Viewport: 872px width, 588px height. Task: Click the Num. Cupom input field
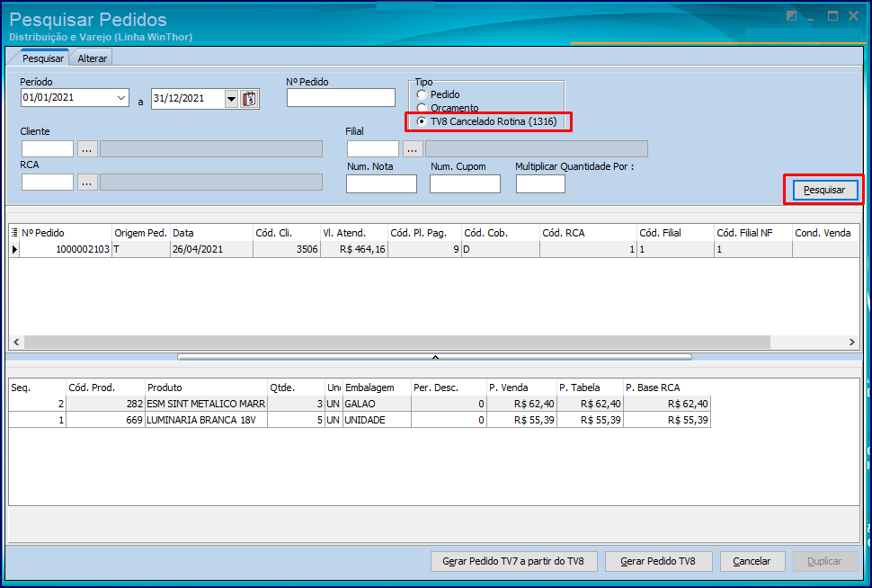pyautogui.click(x=465, y=184)
